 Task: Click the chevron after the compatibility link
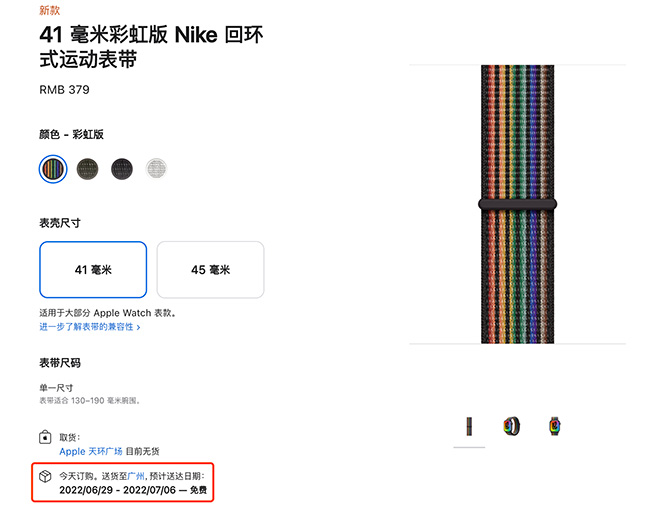(138, 327)
